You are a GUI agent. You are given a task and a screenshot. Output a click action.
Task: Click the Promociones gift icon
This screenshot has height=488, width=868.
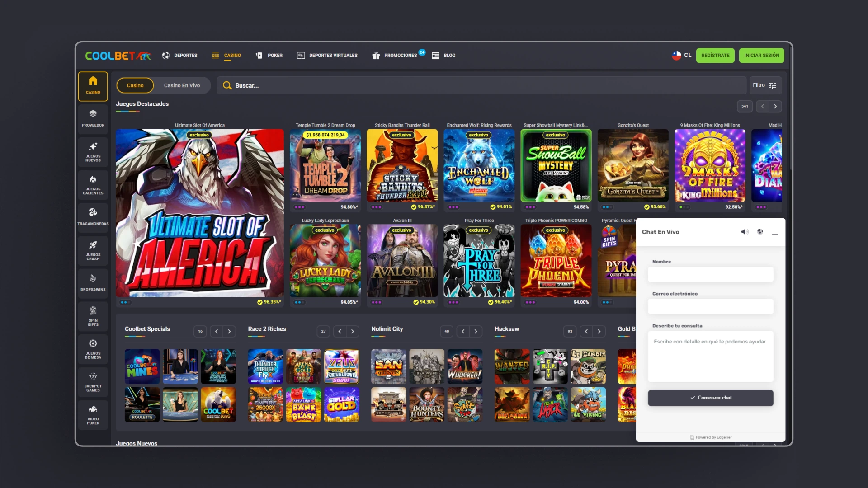(x=376, y=56)
